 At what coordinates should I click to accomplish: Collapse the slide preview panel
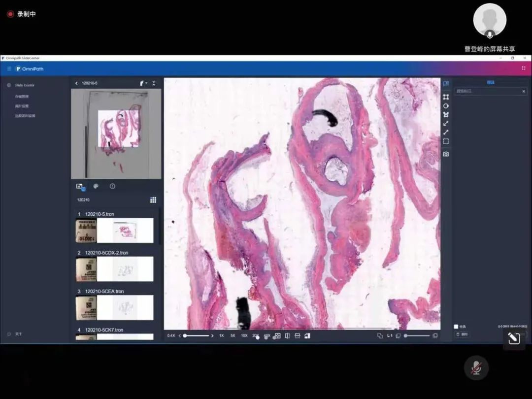(154, 83)
